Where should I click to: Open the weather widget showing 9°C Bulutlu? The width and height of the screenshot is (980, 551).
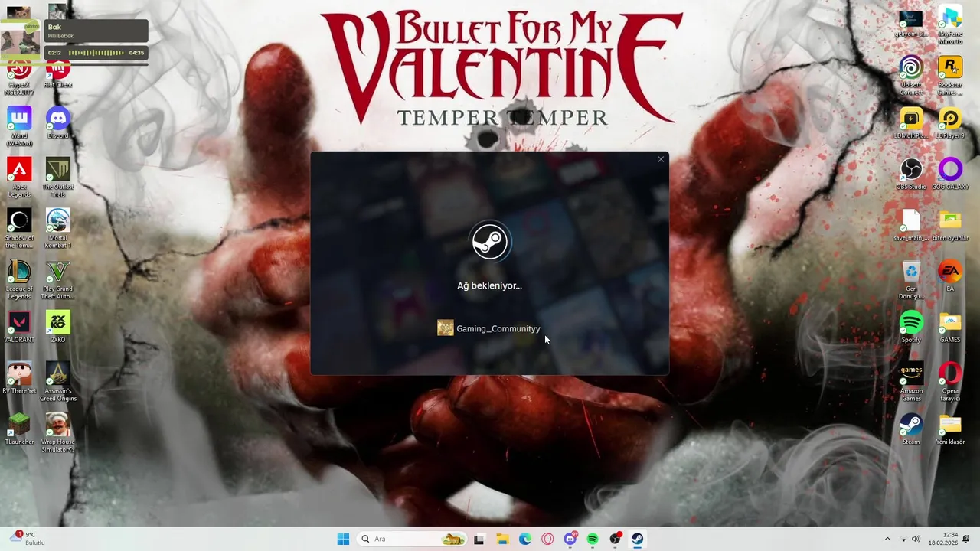click(28, 539)
